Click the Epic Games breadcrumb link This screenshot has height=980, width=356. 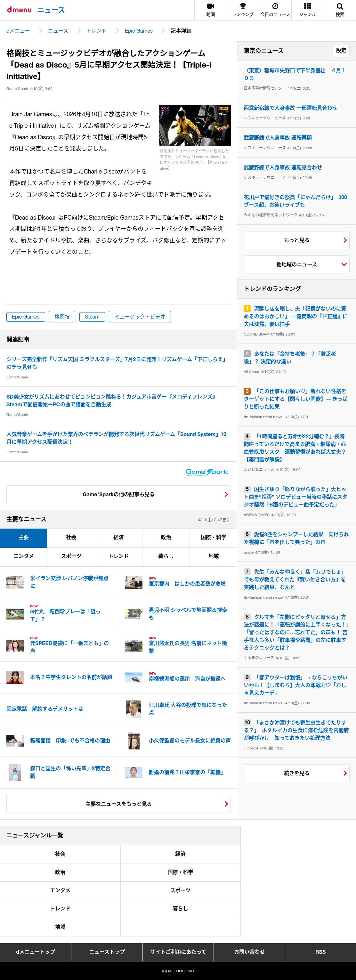pyautogui.click(x=138, y=31)
